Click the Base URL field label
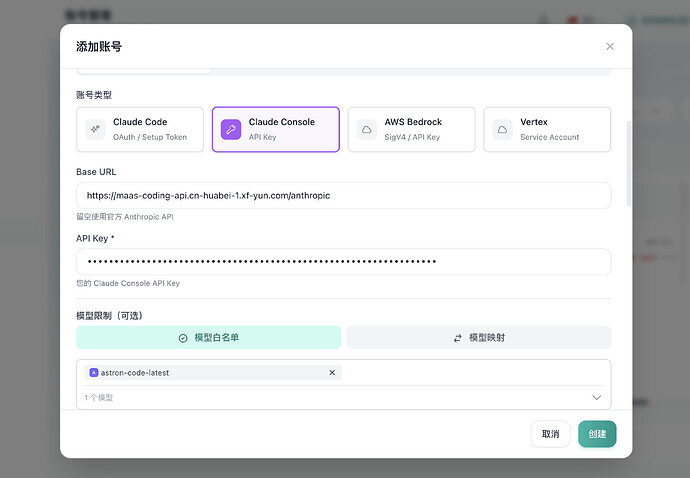 click(x=96, y=172)
